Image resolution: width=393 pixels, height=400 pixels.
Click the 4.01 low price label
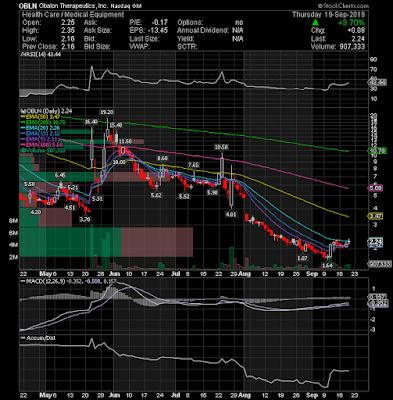pos(231,214)
